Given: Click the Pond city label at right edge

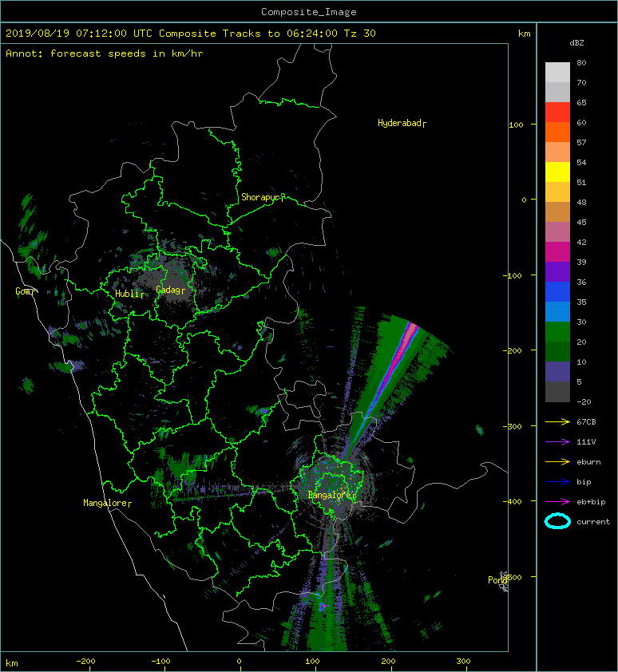Looking at the screenshot, I should tap(497, 580).
